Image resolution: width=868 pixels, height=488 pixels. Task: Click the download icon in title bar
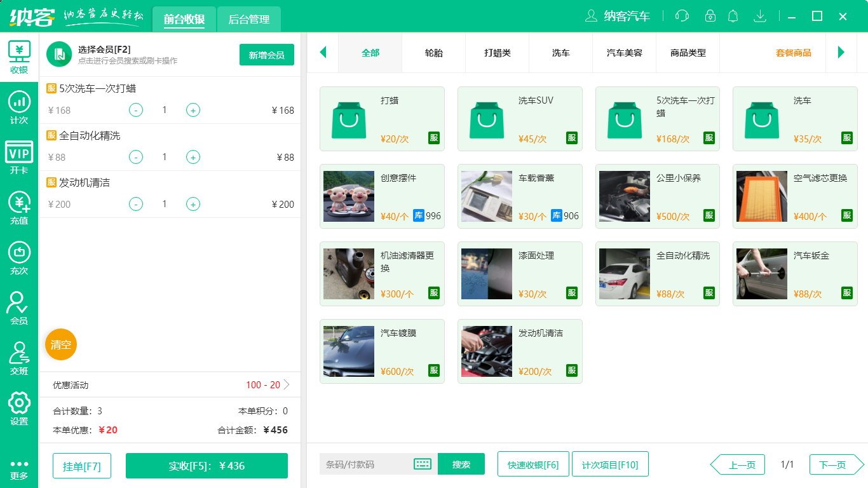pyautogui.click(x=760, y=16)
